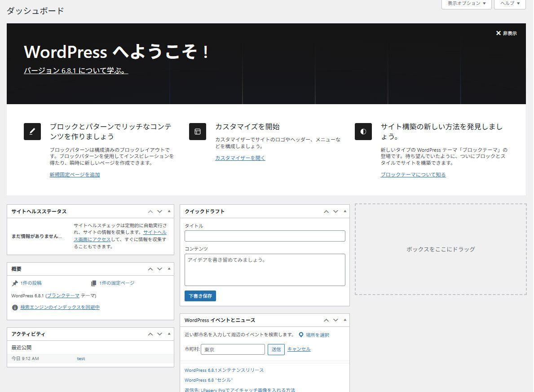Click the pin icon beside 1件の投稿
Screen dimensions: 534x392
click(x=15, y=283)
